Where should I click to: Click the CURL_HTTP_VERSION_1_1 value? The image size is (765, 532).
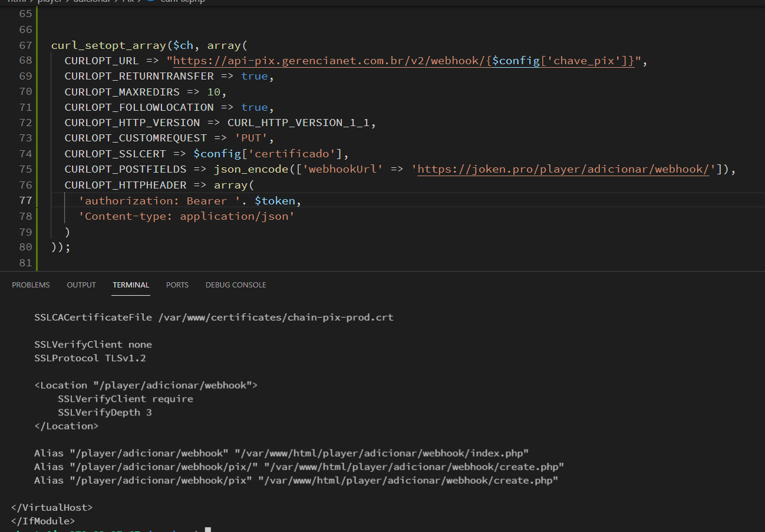pos(299,123)
